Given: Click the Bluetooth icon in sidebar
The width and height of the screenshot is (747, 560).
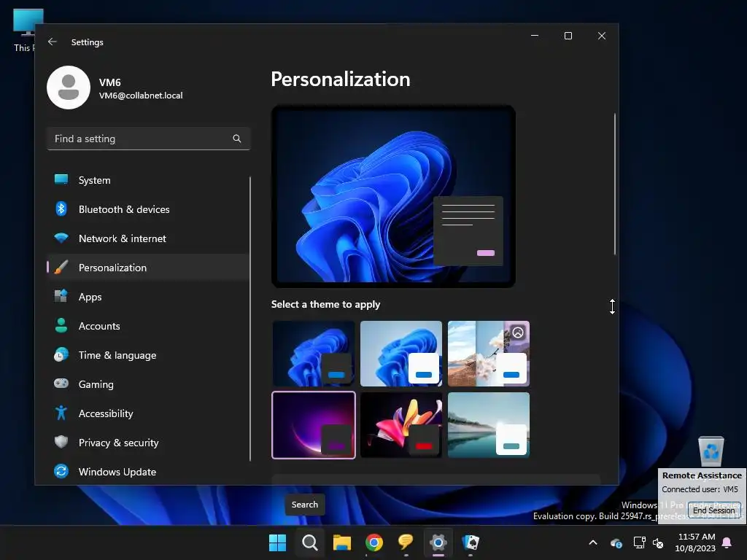Looking at the screenshot, I should coord(61,209).
